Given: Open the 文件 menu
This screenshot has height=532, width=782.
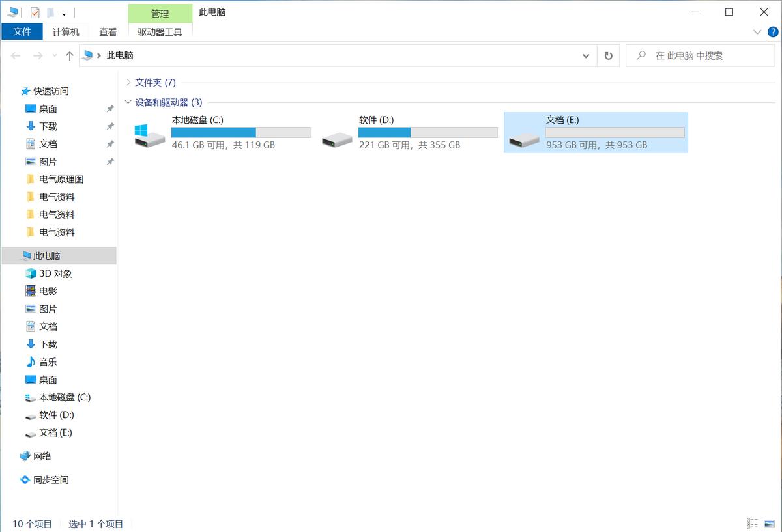Looking at the screenshot, I should click(22, 32).
